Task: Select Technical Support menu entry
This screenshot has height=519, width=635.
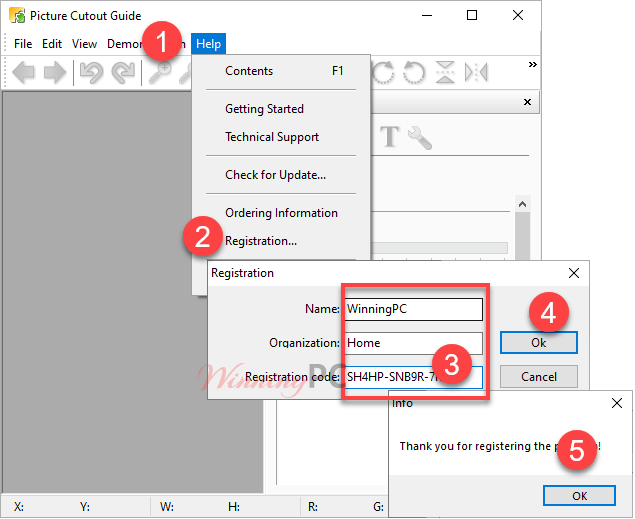Action: pyautogui.click(x=281, y=137)
